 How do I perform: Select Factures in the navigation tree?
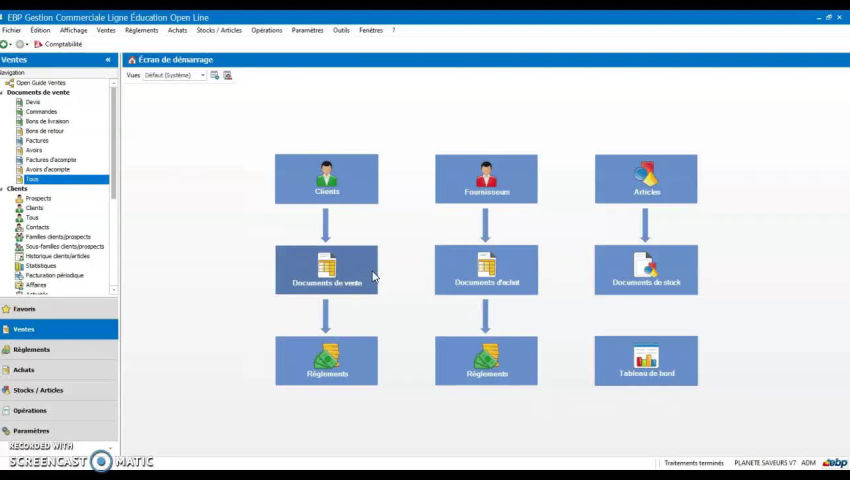[x=37, y=141]
